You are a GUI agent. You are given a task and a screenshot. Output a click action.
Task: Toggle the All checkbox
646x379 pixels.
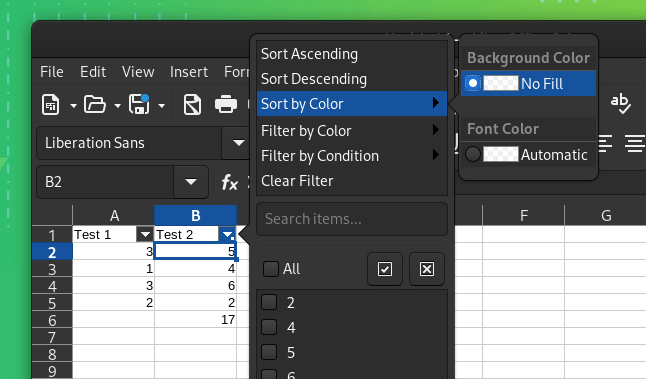(x=271, y=269)
